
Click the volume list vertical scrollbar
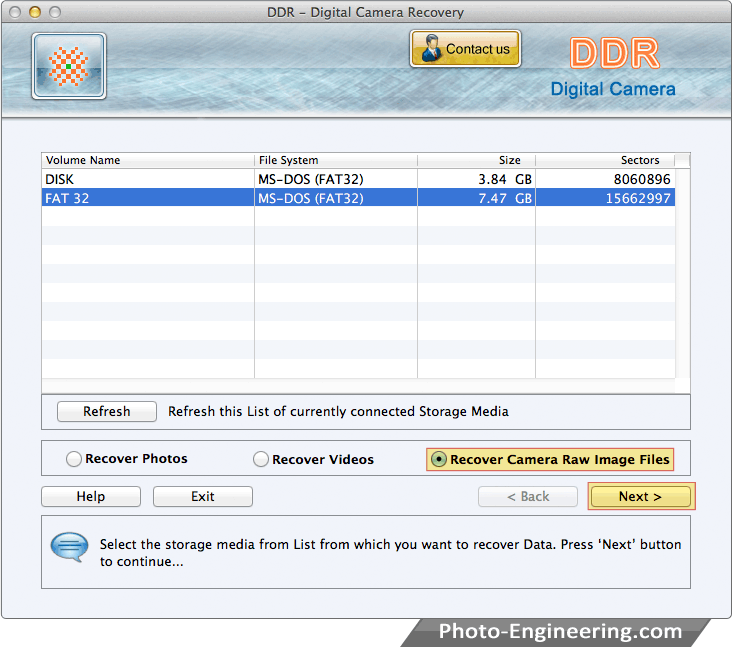(x=683, y=273)
